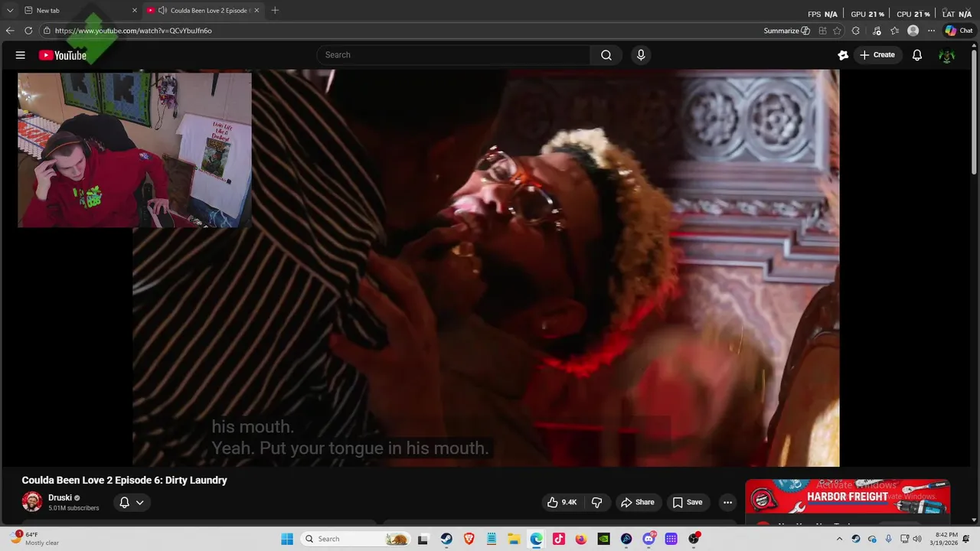Open the Windows Start menu
Image resolution: width=980 pixels, height=551 pixels.
[287, 539]
